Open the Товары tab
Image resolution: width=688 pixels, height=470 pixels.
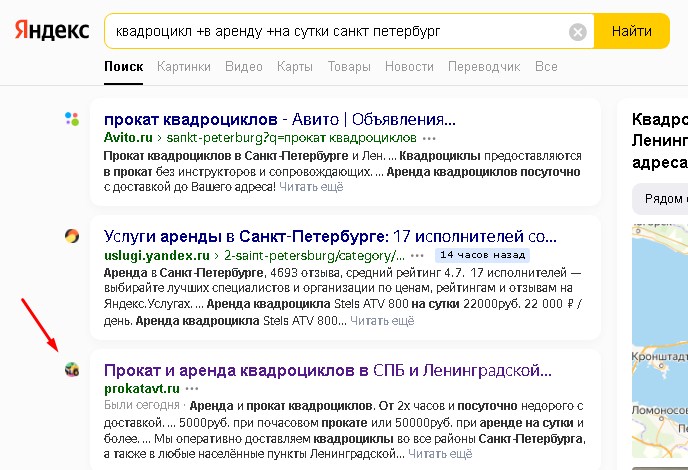coord(349,67)
